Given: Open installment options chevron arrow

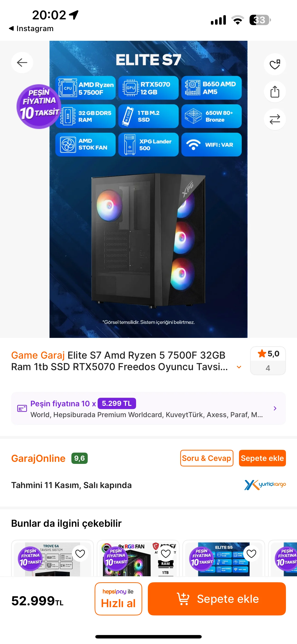Looking at the screenshot, I should [x=275, y=409].
